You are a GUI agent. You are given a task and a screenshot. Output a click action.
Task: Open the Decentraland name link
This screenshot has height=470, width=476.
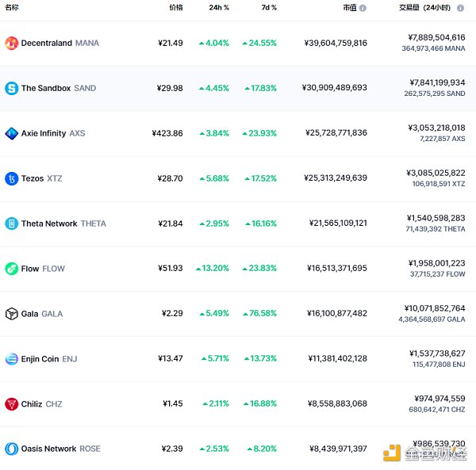pos(46,43)
